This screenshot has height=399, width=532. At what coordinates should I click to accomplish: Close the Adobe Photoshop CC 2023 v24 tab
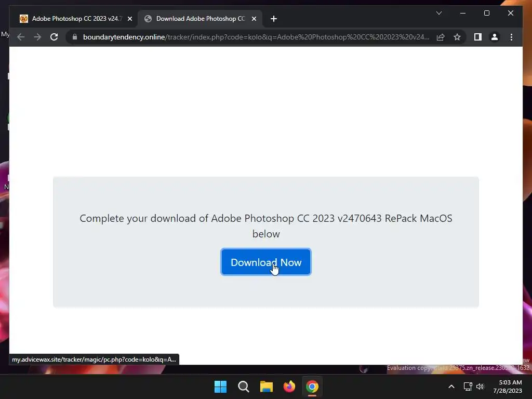click(x=129, y=19)
